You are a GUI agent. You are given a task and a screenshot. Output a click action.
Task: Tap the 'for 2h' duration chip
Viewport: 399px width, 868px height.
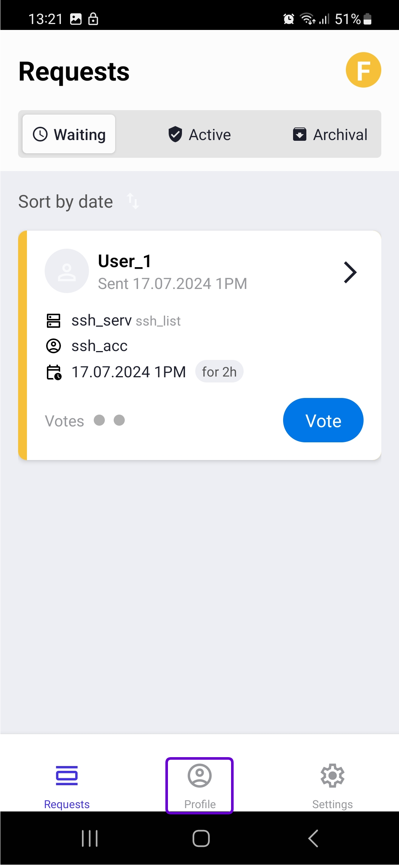219,372
